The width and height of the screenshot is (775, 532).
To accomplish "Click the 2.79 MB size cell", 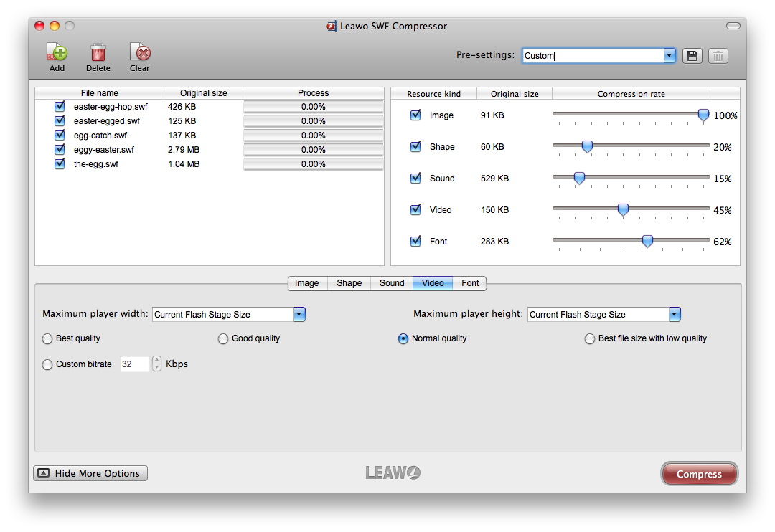I will click(184, 150).
